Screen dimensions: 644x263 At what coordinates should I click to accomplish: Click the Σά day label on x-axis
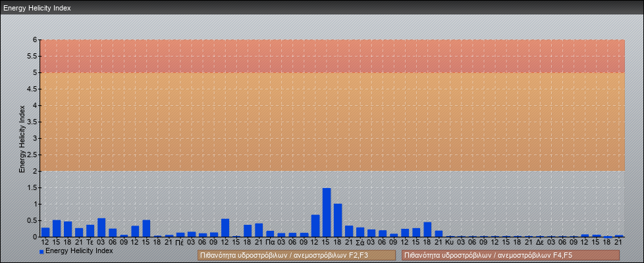[360, 243]
